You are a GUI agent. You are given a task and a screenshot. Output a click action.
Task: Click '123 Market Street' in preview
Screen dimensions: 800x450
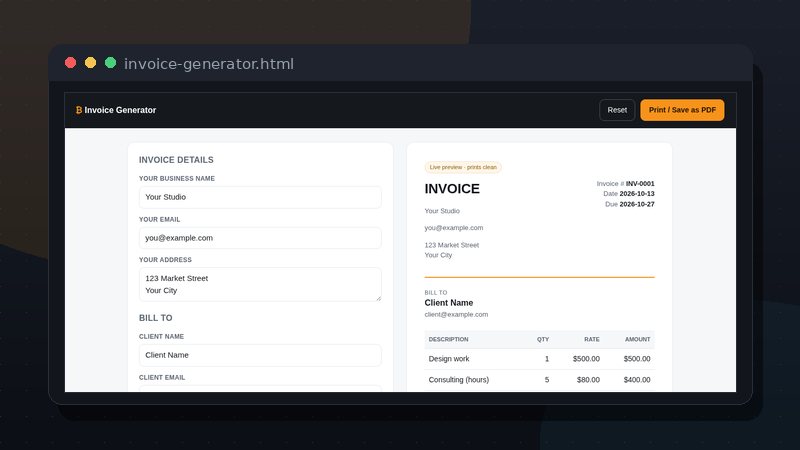452,245
